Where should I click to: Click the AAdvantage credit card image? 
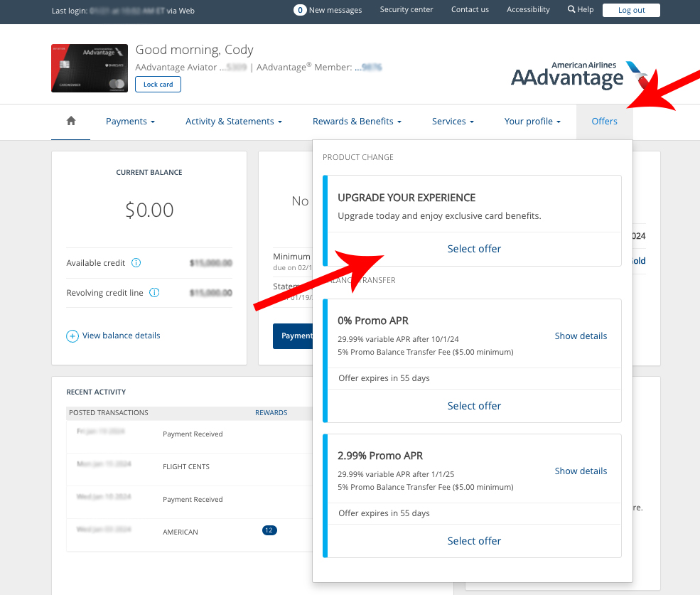[90, 68]
